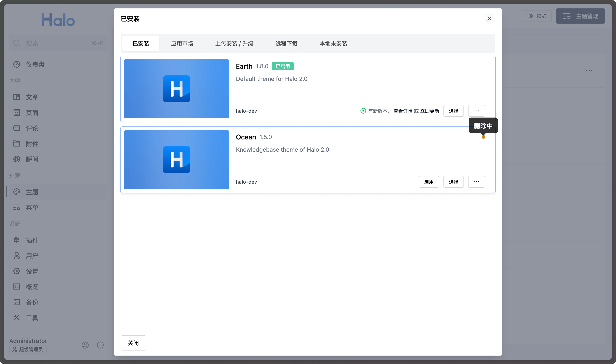Switch to 本地未安装 tab

coord(333,43)
